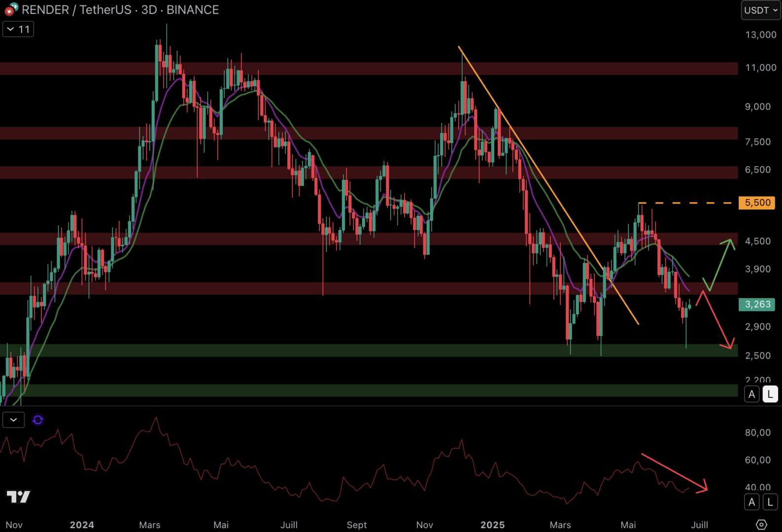Click the Sept time axis label

[x=357, y=525]
